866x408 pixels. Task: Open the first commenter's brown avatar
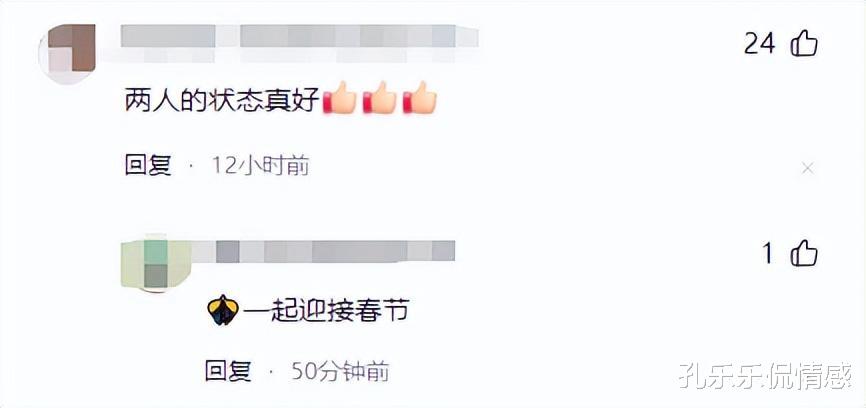[67, 54]
